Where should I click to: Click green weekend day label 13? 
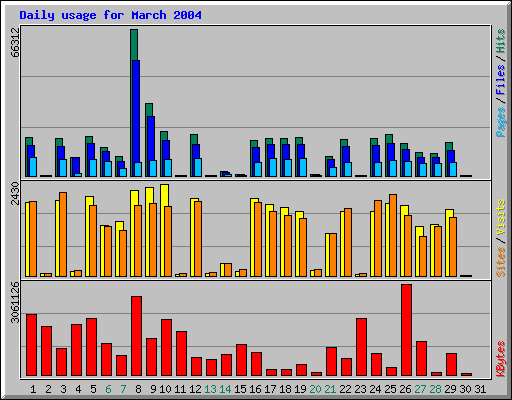(x=210, y=389)
